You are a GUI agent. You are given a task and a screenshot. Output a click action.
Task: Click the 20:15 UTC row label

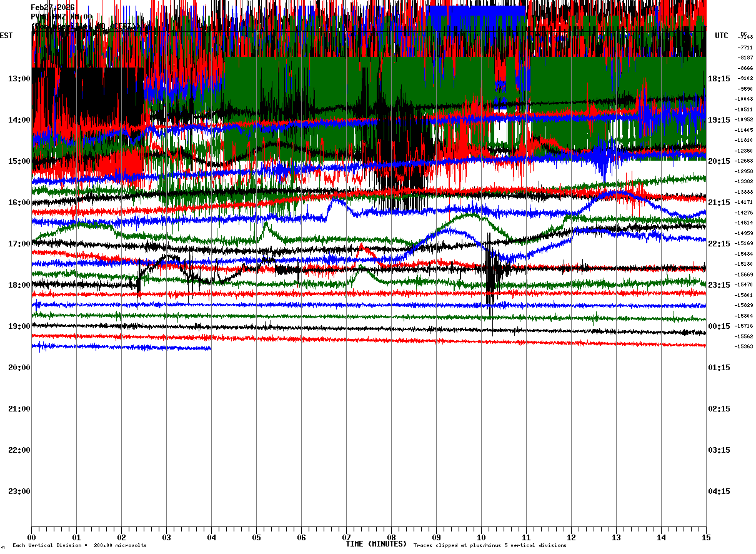tap(719, 161)
